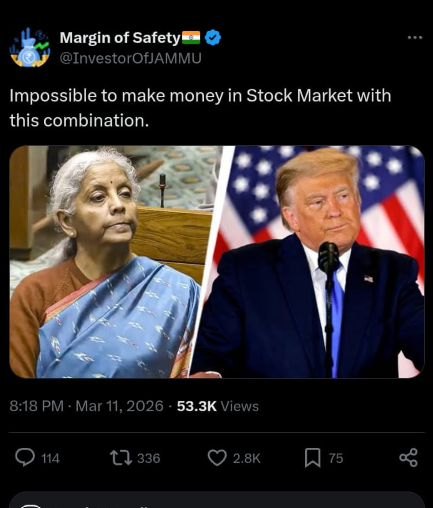This screenshot has height=508, width=433.
Task: Click the partially visible panel at the bottom
Action: pyautogui.click(x=217, y=500)
